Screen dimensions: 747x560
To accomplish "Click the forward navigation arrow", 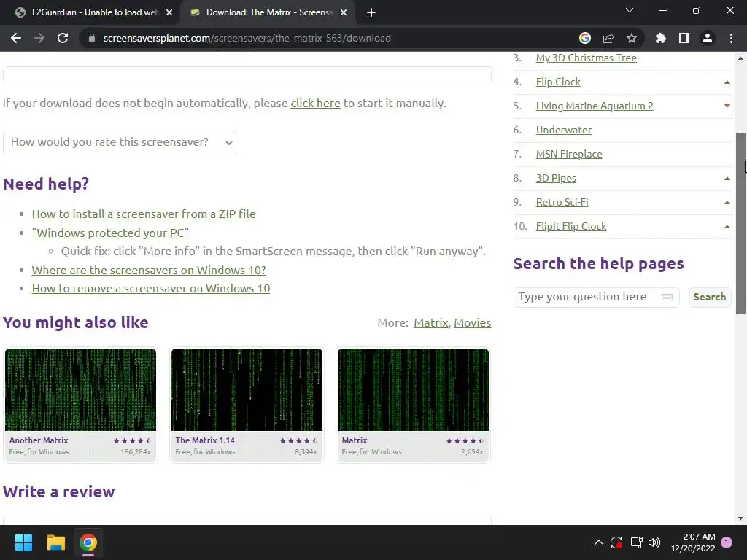I will pyautogui.click(x=39, y=38).
